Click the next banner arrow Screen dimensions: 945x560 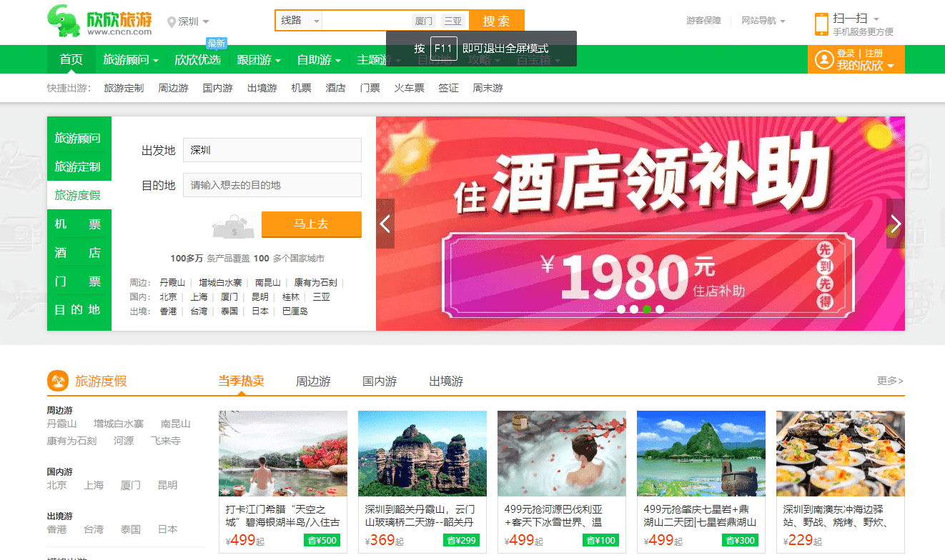click(x=896, y=224)
